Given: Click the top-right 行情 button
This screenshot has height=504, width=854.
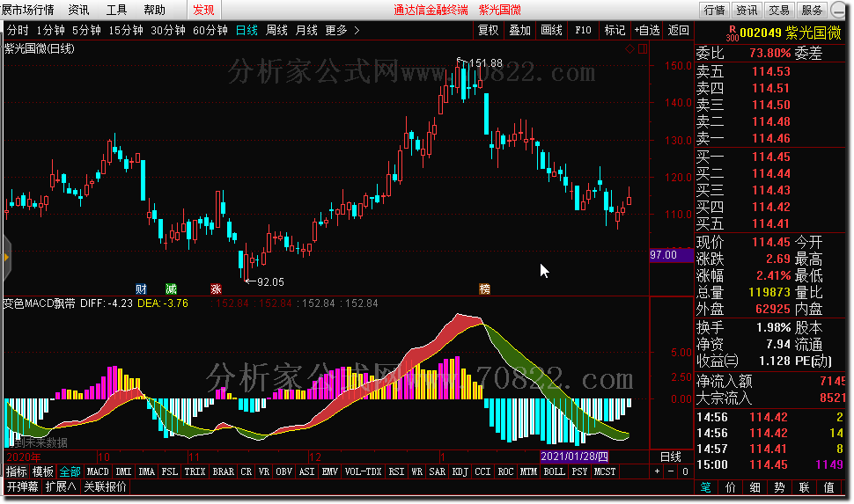Looking at the screenshot, I should [715, 10].
